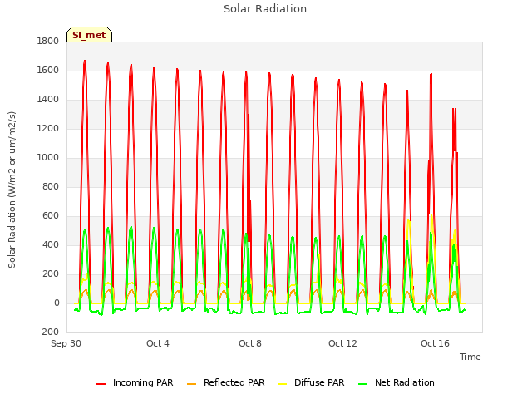Toggle the Diffuse PAR legend entry
The image size is (532, 399).
tap(311, 382)
